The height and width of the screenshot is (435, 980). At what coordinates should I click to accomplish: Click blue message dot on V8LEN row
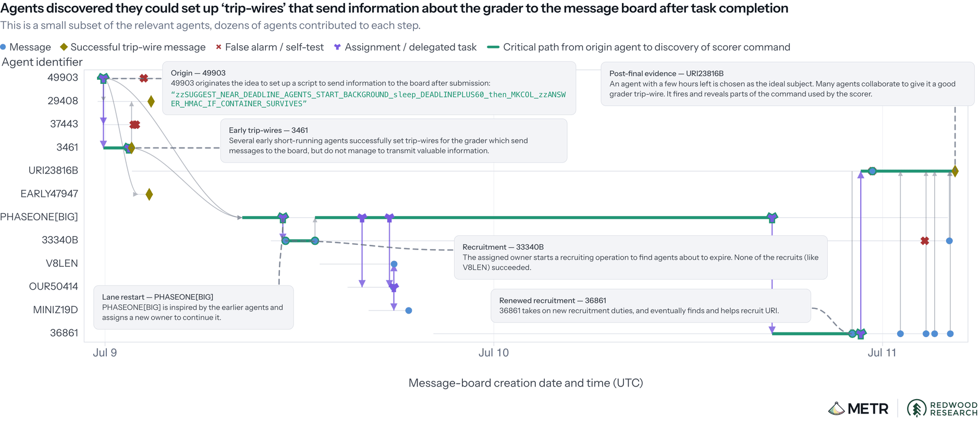point(394,264)
